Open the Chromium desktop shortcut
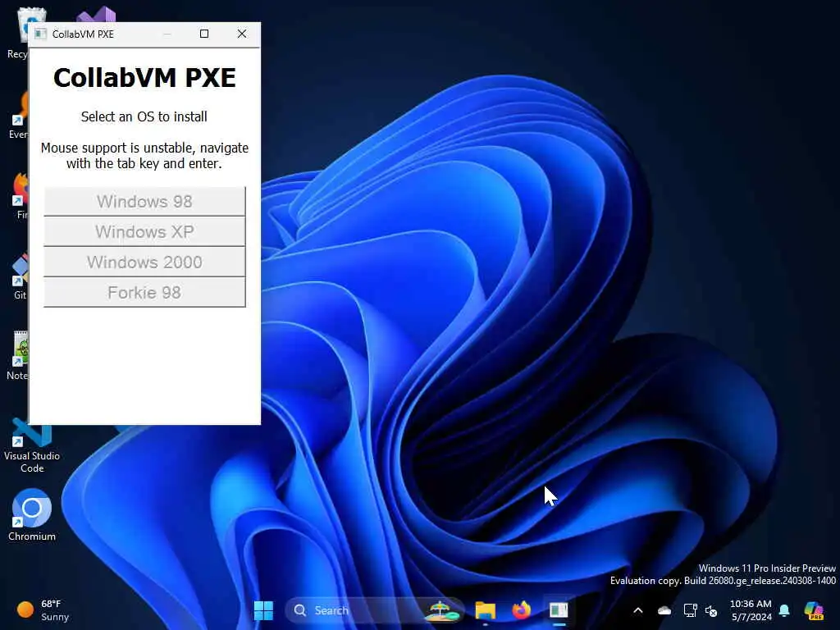The image size is (840, 630). [32, 514]
